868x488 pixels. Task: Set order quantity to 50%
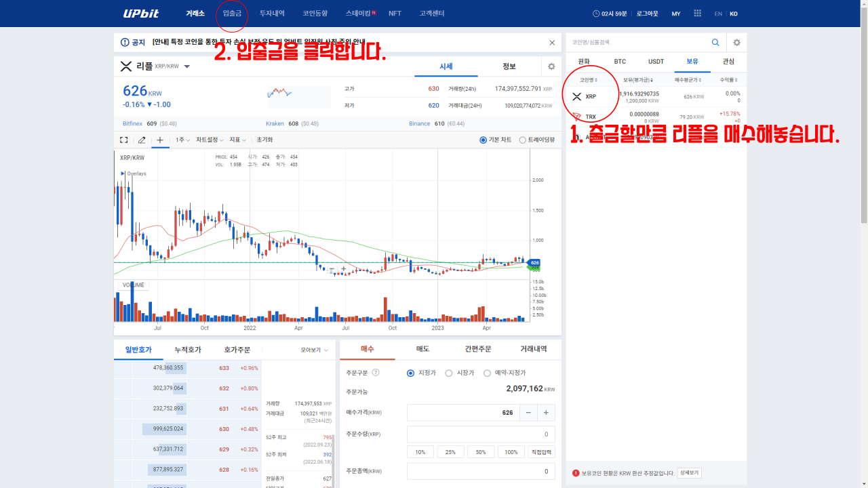[481, 452]
